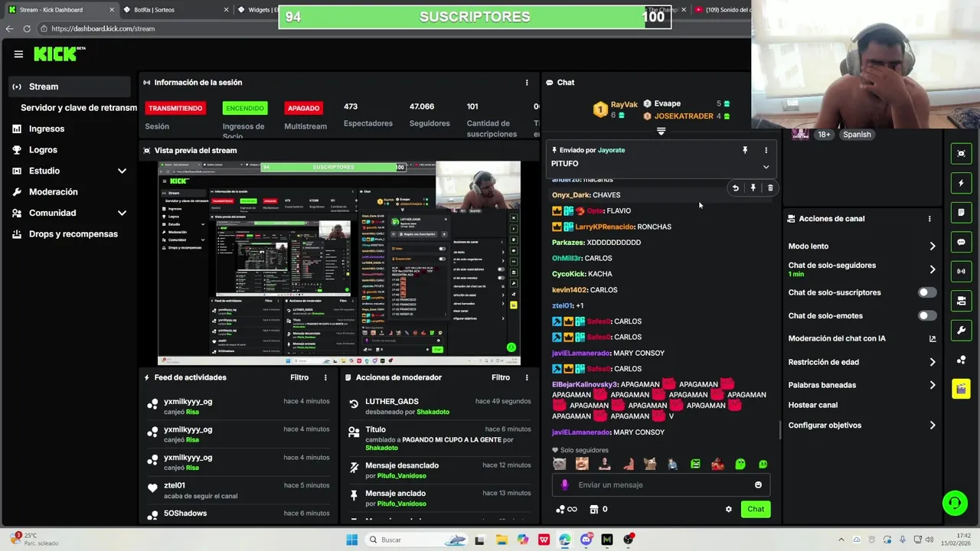
Task: Open Feed de actividades three-dot menu
Action: pos(325,377)
